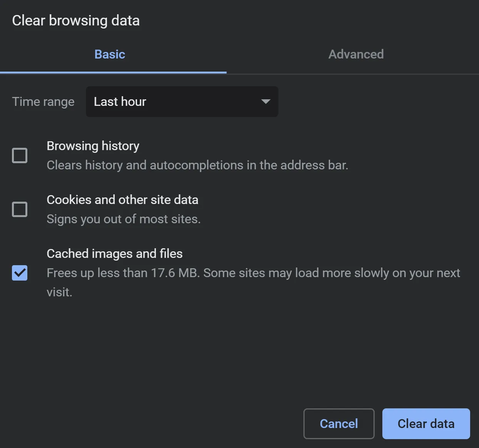Select the Basic tab
The width and height of the screenshot is (479, 448).
(109, 54)
